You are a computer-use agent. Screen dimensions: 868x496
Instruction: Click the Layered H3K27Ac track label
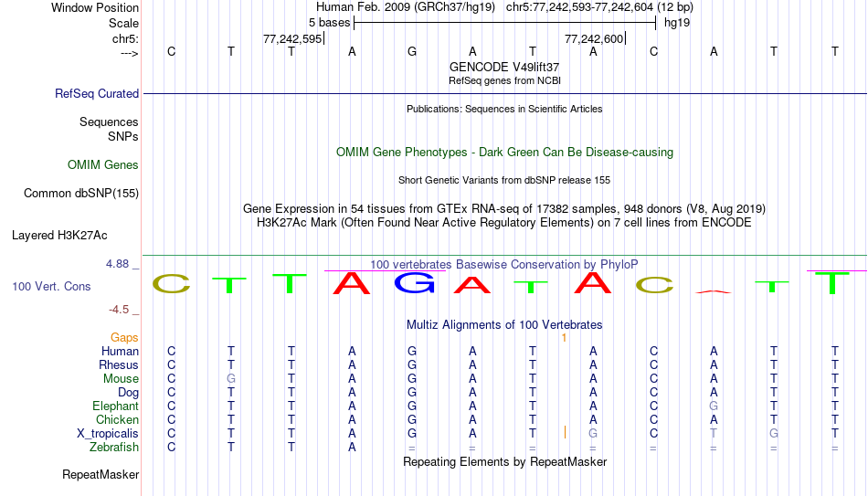pos(59,236)
